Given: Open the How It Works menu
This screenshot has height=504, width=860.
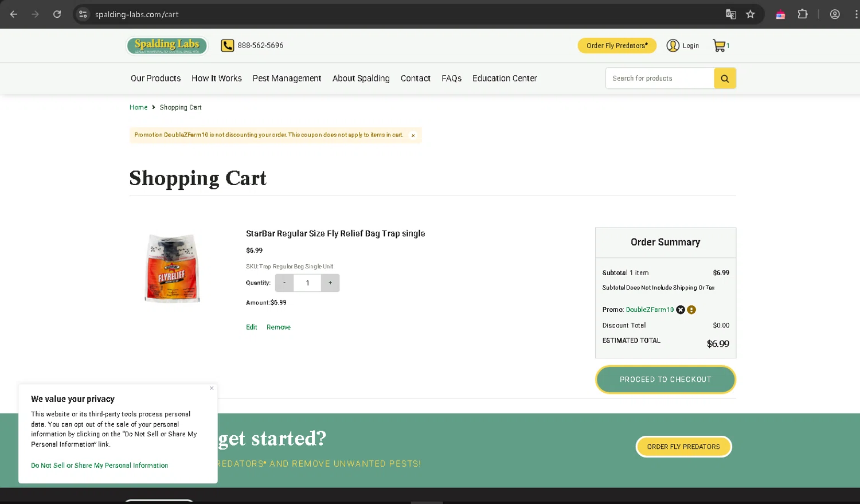Looking at the screenshot, I should click(x=217, y=79).
